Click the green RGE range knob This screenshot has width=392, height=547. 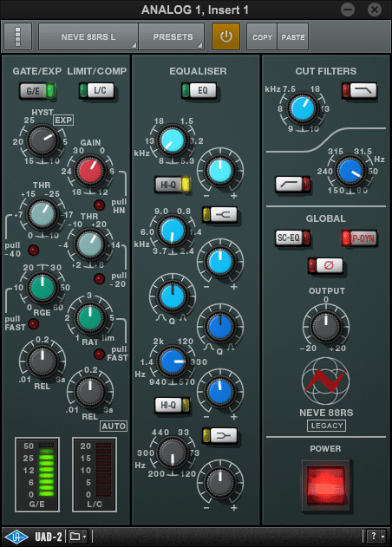click(42, 288)
